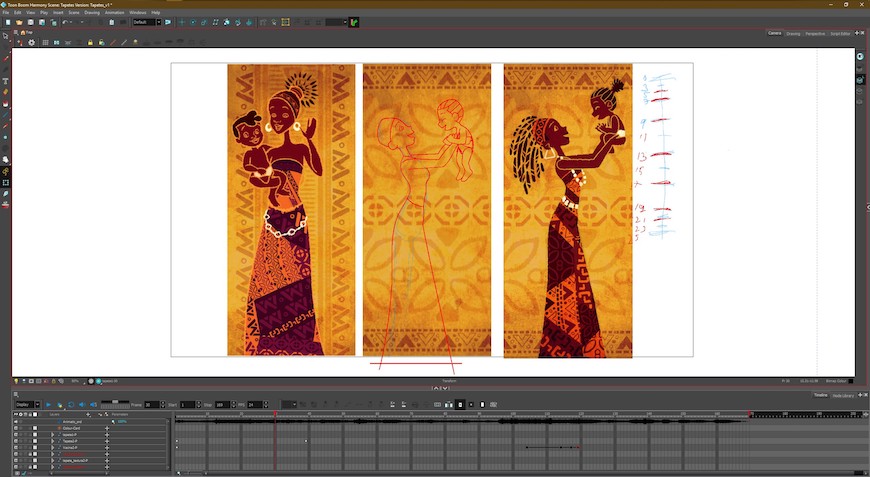Open the File menu
Image resolution: width=870 pixels, height=477 pixels.
[x=6, y=12]
